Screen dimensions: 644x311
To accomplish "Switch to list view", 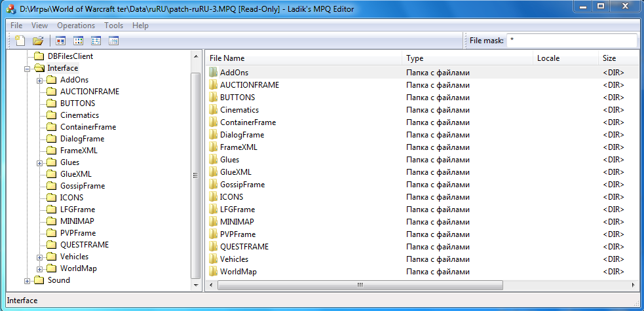I will (x=96, y=41).
